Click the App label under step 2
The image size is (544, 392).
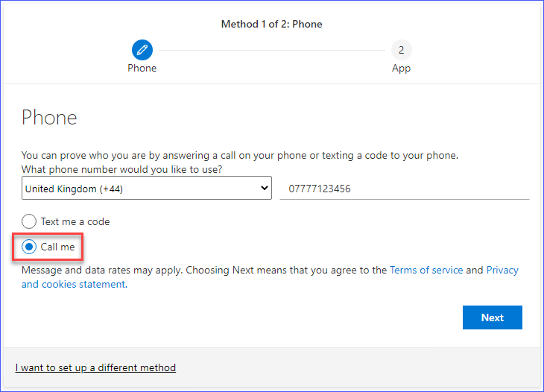click(x=401, y=68)
